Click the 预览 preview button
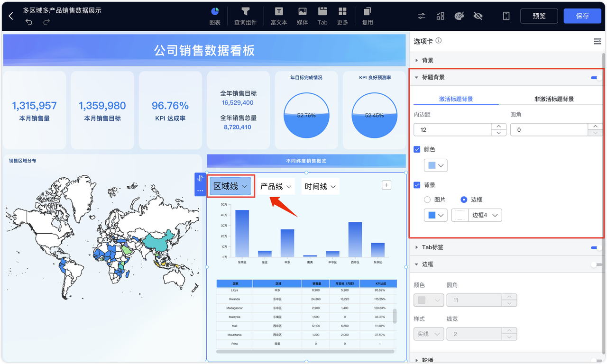 point(539,16)
